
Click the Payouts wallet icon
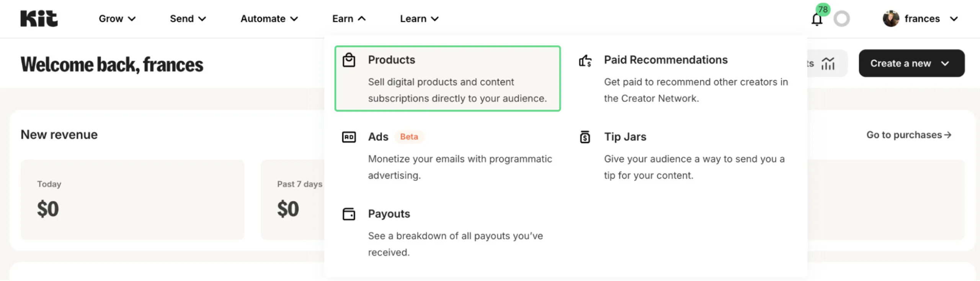coord(349,214)
